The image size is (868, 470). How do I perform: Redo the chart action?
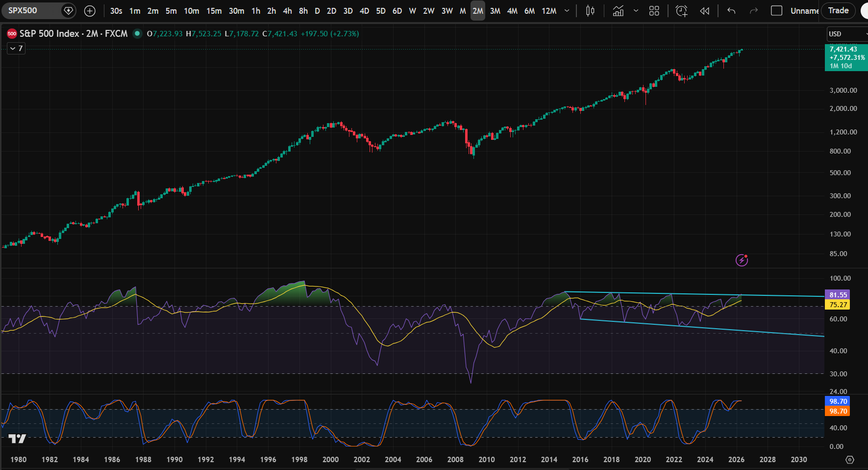[x=754, y=11]
